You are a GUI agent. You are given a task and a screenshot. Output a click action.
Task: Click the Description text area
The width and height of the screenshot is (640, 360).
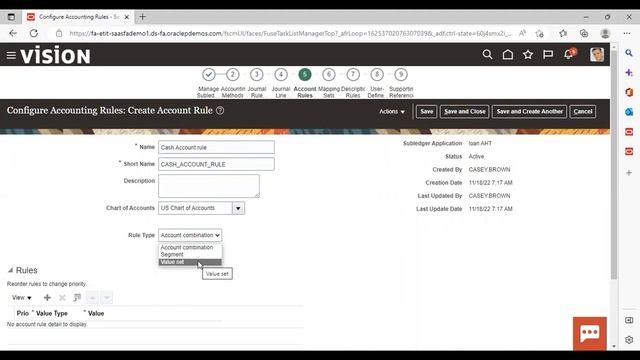point(209,186)
